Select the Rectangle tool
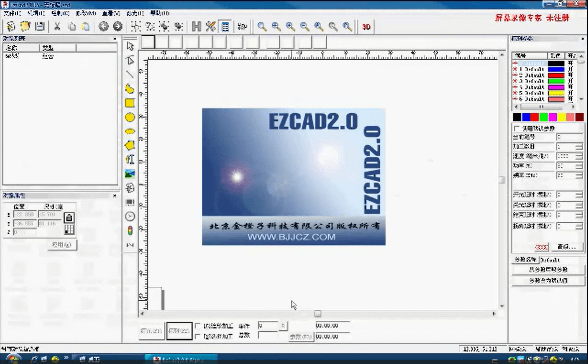The width and height of the screenshot is (588, 364). (130, 103)
